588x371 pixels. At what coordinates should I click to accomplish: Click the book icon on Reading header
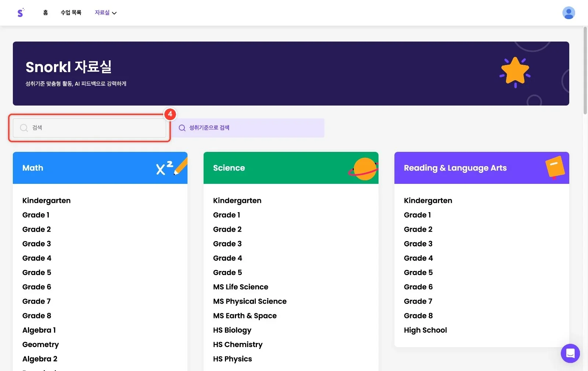coord(555,167)
